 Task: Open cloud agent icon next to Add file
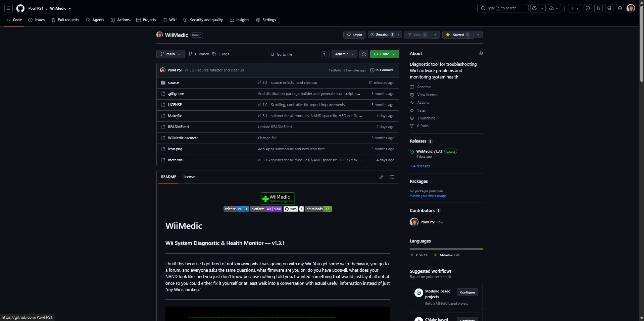pyautogui.click(x=364, y=54)
